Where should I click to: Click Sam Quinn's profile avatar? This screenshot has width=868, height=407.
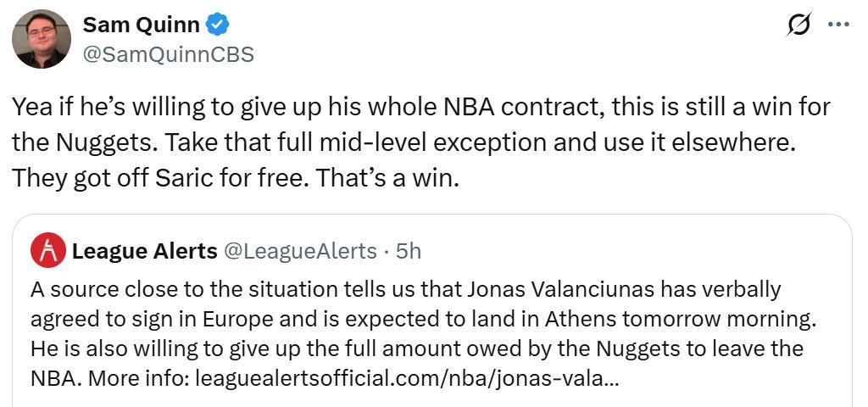[x=42, y=39]
